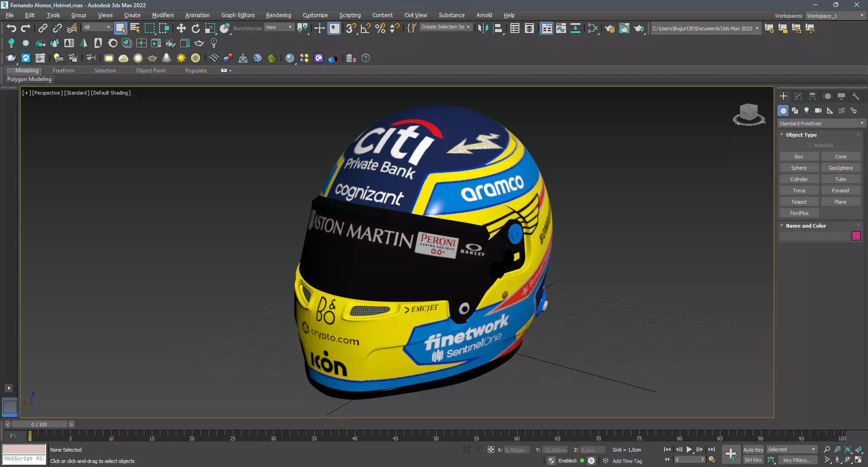Create a Box primitive
Image resolution: width=868 pixels, height=467 pixels.
point(799,157)
